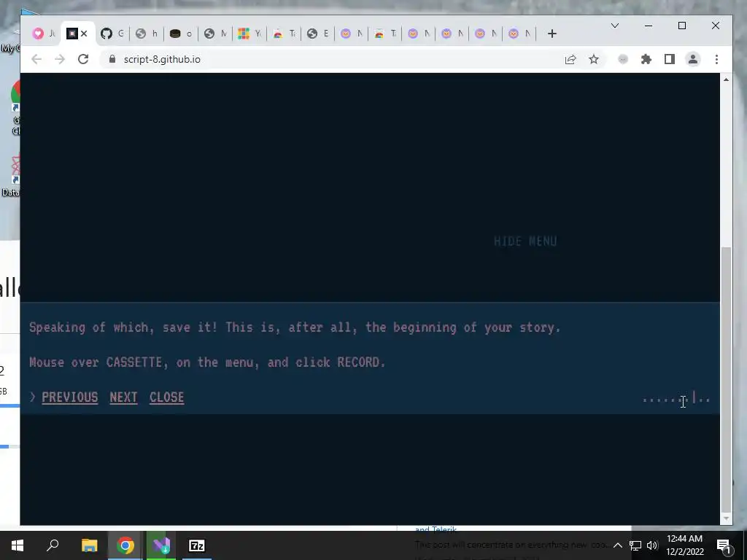Click NEXT in the tutorial panel

click(x=123, y=397)
